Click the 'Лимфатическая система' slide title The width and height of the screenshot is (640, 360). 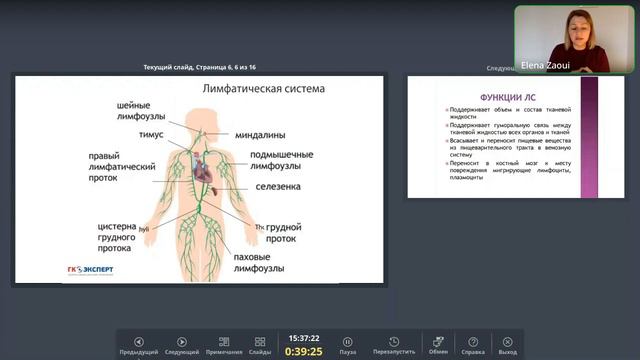pyautogui.click(x=264, y=89)
